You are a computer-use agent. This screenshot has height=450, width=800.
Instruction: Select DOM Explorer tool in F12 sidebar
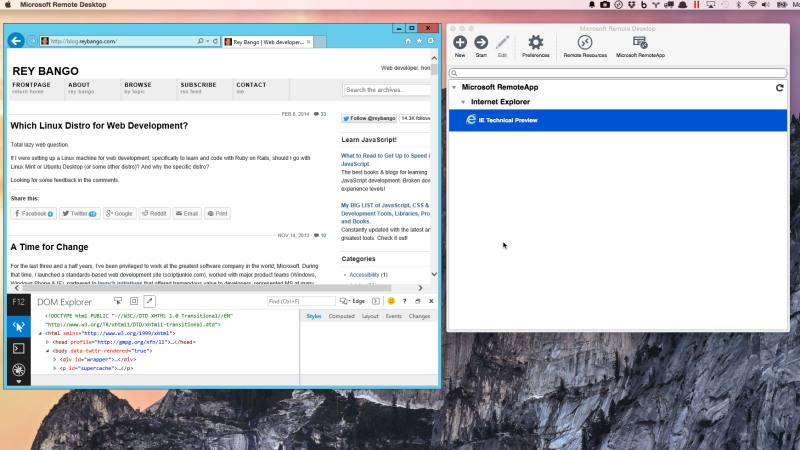[x=18, y=326]
